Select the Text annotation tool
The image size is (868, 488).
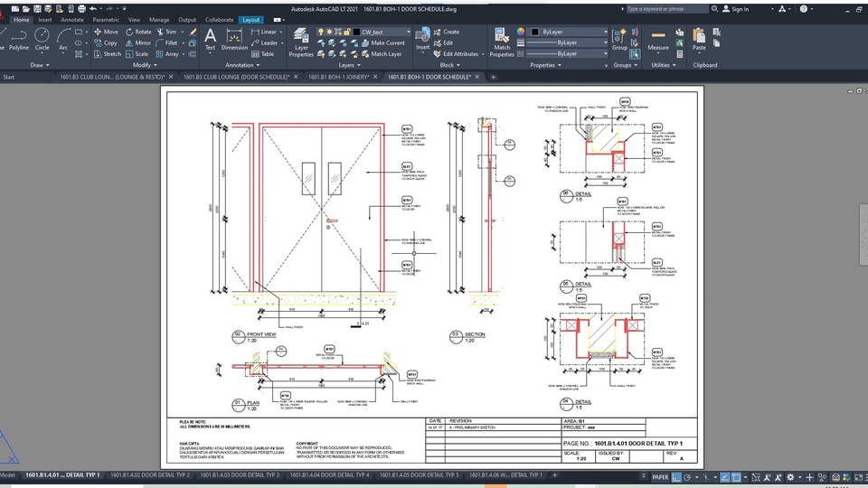tap(211, 39)
